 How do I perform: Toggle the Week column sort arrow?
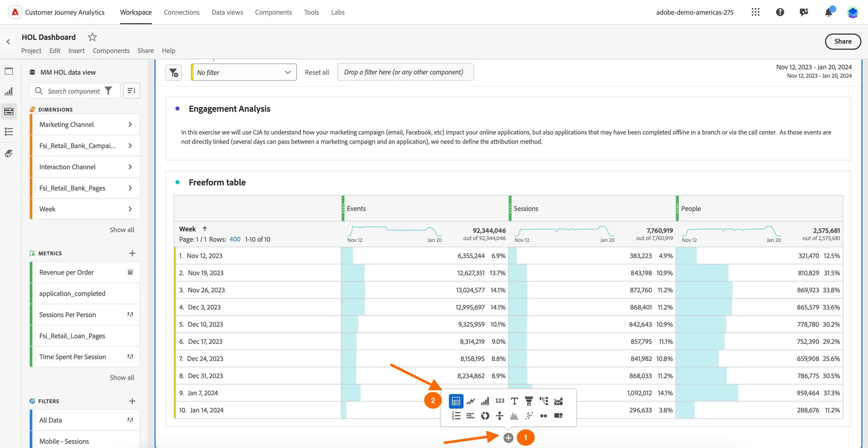point(205,229)
